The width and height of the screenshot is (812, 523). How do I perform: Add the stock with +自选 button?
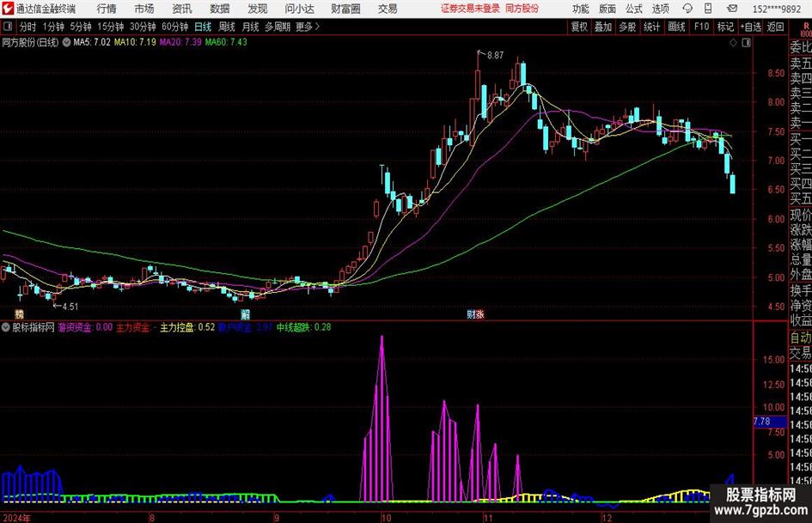click(750, 27)
